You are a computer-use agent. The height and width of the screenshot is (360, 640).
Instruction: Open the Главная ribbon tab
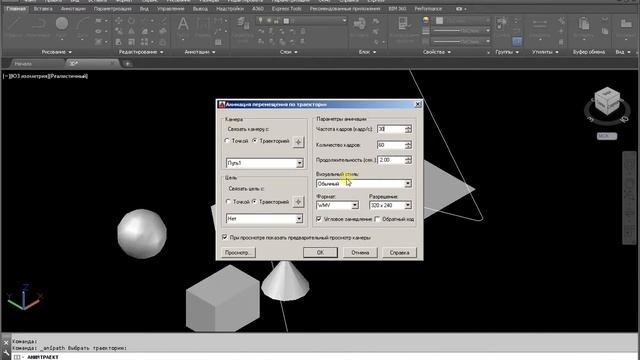(16, 9)
